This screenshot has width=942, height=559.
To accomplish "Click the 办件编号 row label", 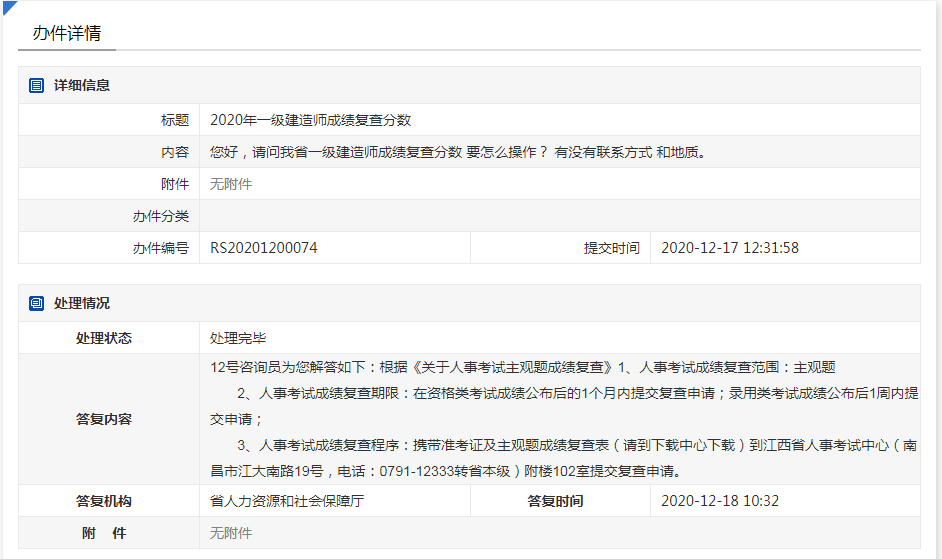I will (160, 248).
